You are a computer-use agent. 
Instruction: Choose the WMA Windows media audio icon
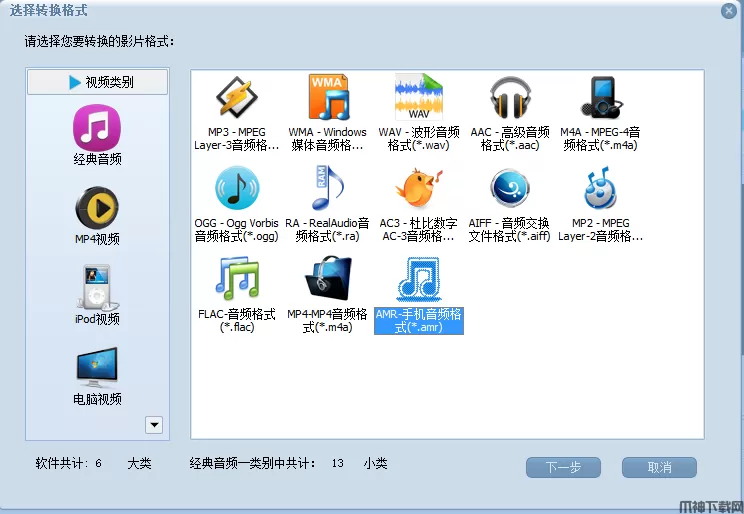(328, 97)
